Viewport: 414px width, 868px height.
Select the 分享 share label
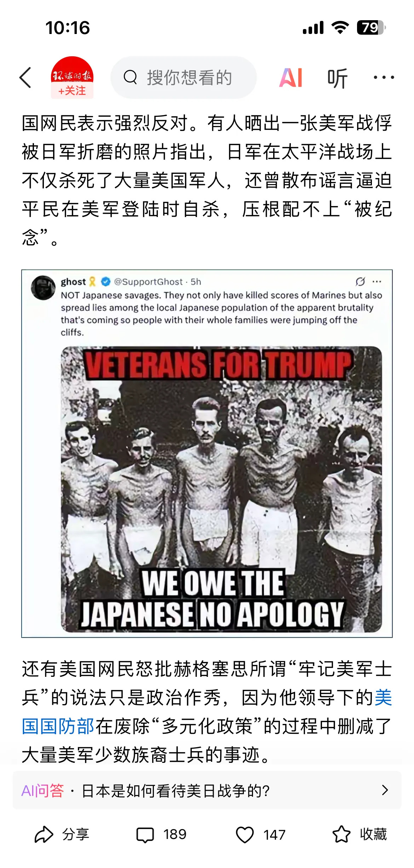tap(76, 834)
